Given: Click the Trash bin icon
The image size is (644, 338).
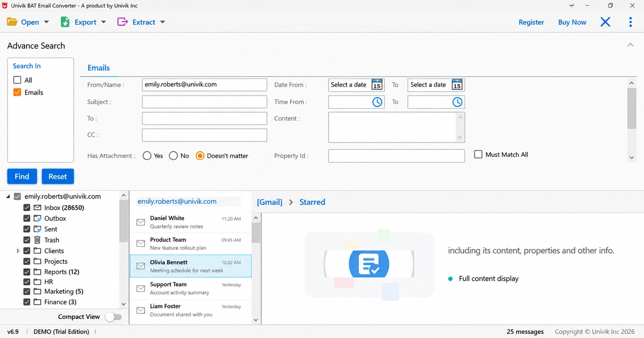Looking at the screenshot, I should tap(38, 240).
